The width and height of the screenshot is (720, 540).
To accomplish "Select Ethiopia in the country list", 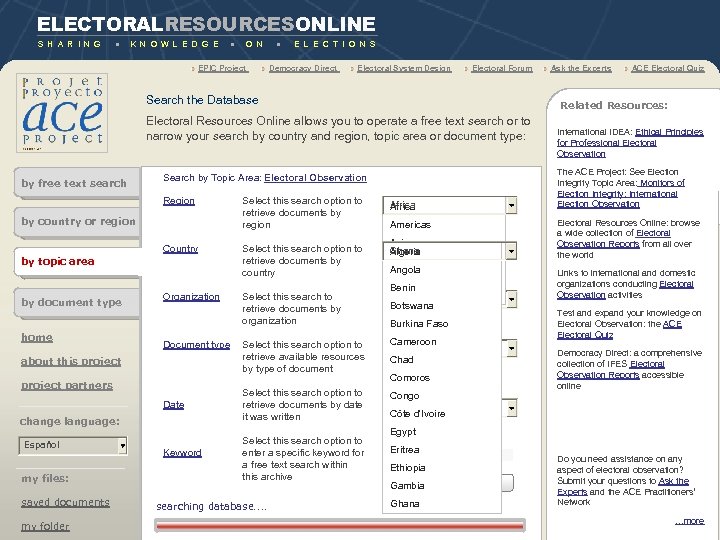I will 442,468.
